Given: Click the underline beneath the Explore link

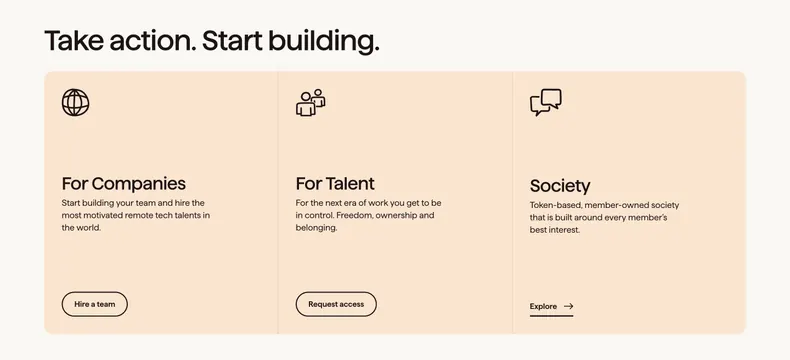Looking at the screenshot, I should (551, 316).
